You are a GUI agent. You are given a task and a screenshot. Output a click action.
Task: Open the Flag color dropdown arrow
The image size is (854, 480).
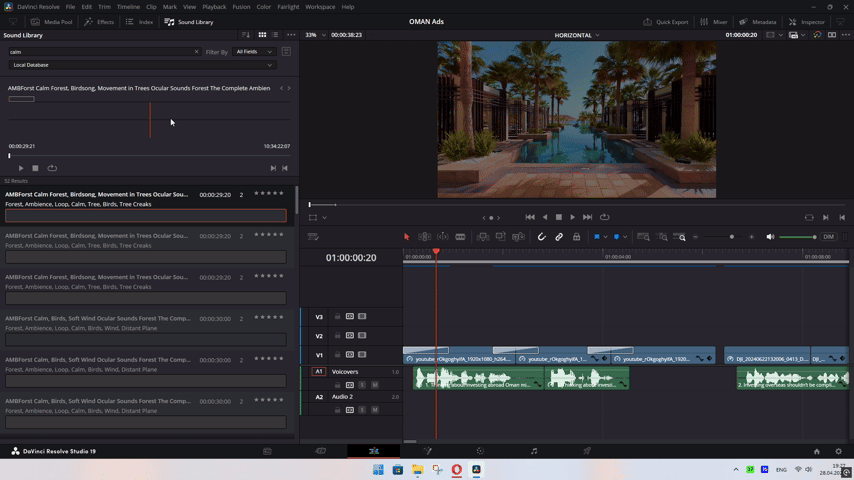[x=605, y=237]
